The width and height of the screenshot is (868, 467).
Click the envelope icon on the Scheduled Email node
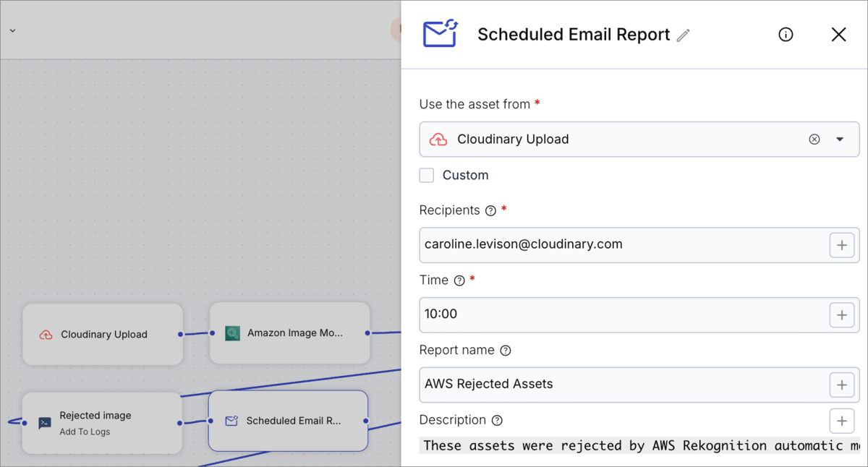(x=231, y=421)
